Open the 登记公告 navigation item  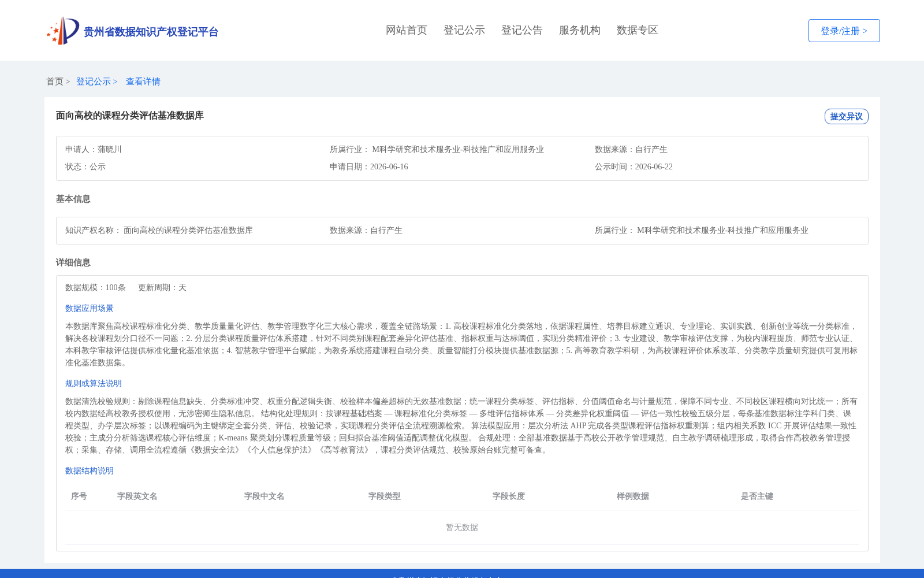coord(522,30)
